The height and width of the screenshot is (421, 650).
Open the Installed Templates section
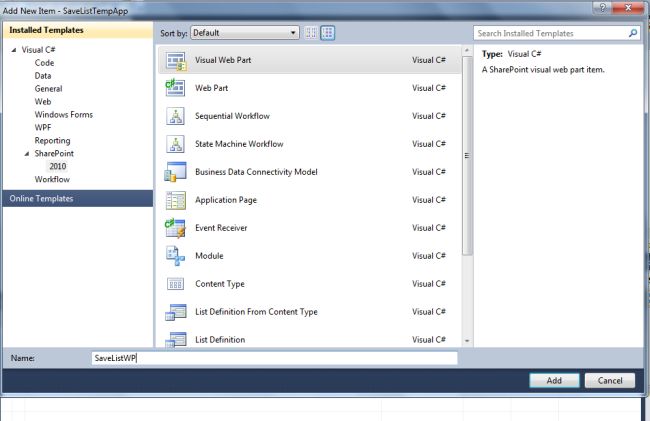click(78, 30)
